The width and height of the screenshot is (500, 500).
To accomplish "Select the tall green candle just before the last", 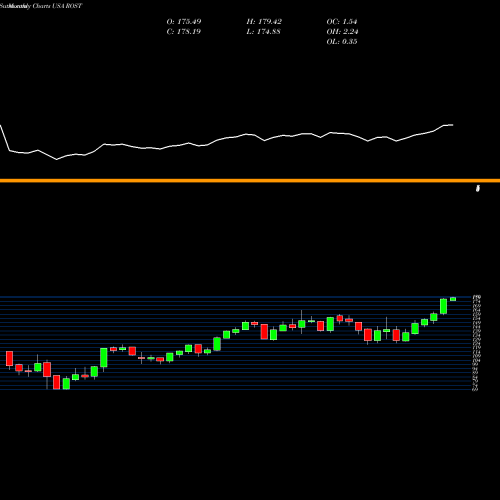I will pyautogui.click(x=443, y=306).
